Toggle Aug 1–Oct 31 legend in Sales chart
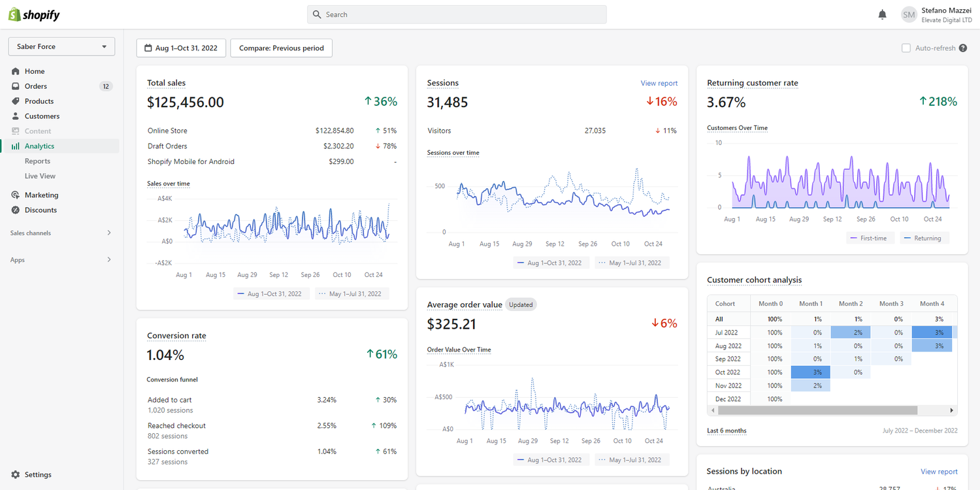Viewport: 980px width, 490px height. [x=272, y=294]
